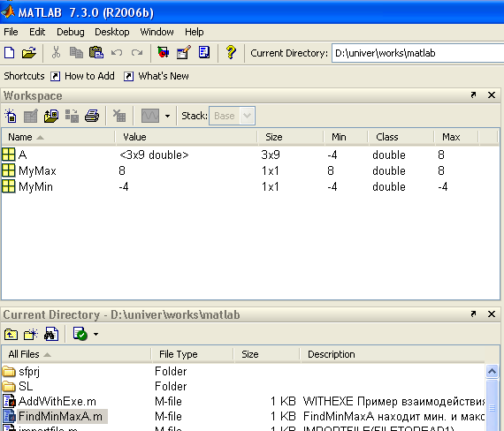Delete selected workspace variable icon
Screen dimensions: 504x431
click(119, 116)
